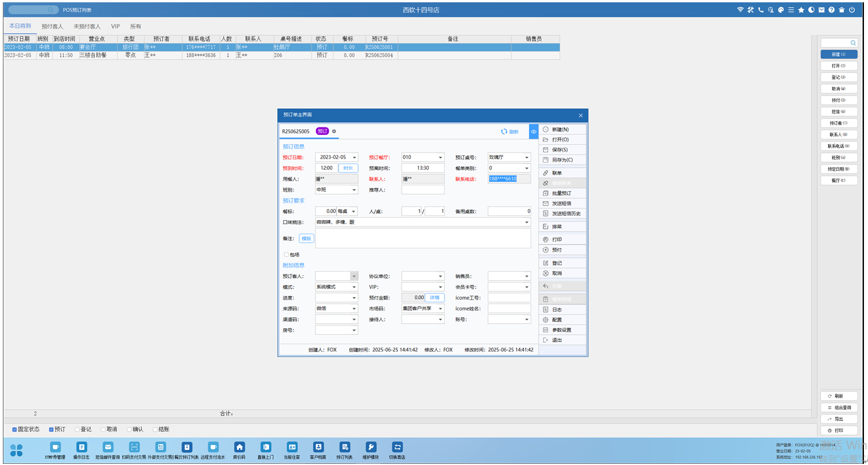The height and width of the screenshot is (465, 868).
Task: Open 房价码 house icon in bottom bar
Action: point(239,447)
